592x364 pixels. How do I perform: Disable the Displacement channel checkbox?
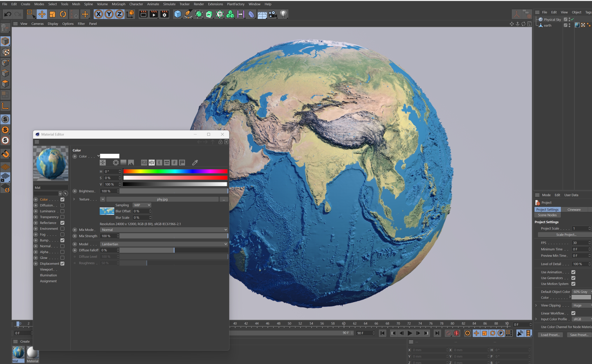point(62,264)
